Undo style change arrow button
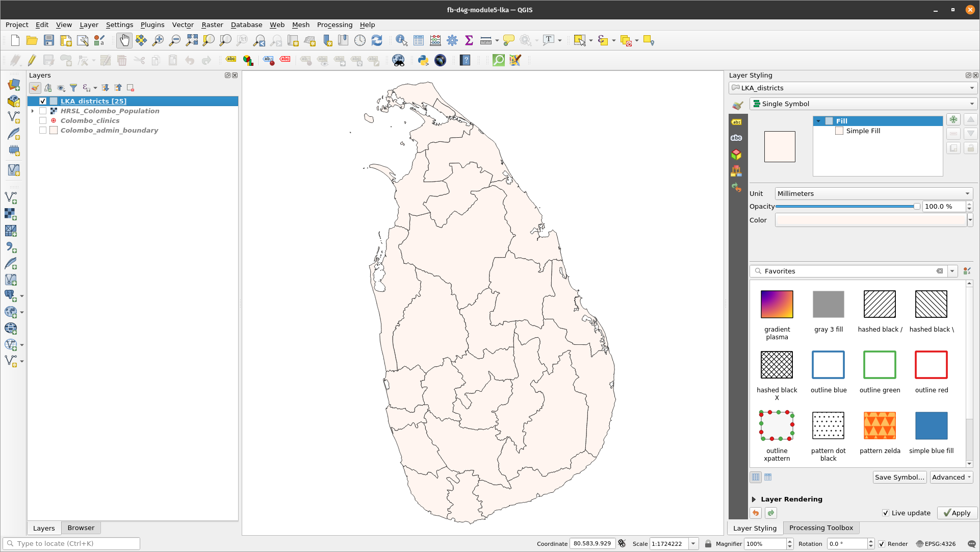Screen dimensions: 980x552 (756, 513)
